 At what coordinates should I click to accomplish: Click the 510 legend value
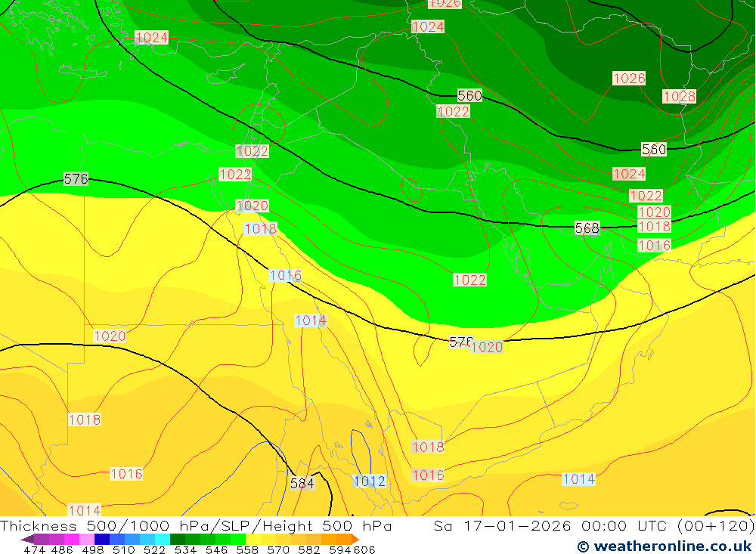pos(123,549)
